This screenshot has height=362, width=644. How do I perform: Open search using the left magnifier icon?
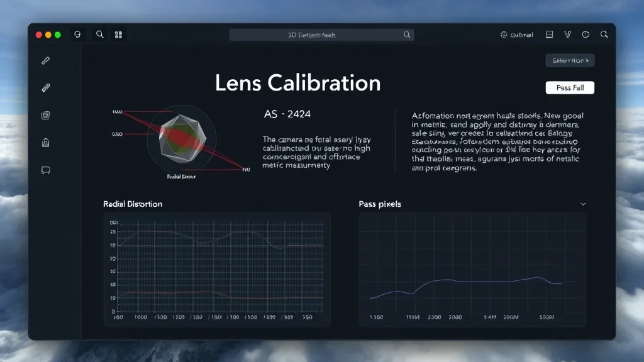[x=100, y=35]
